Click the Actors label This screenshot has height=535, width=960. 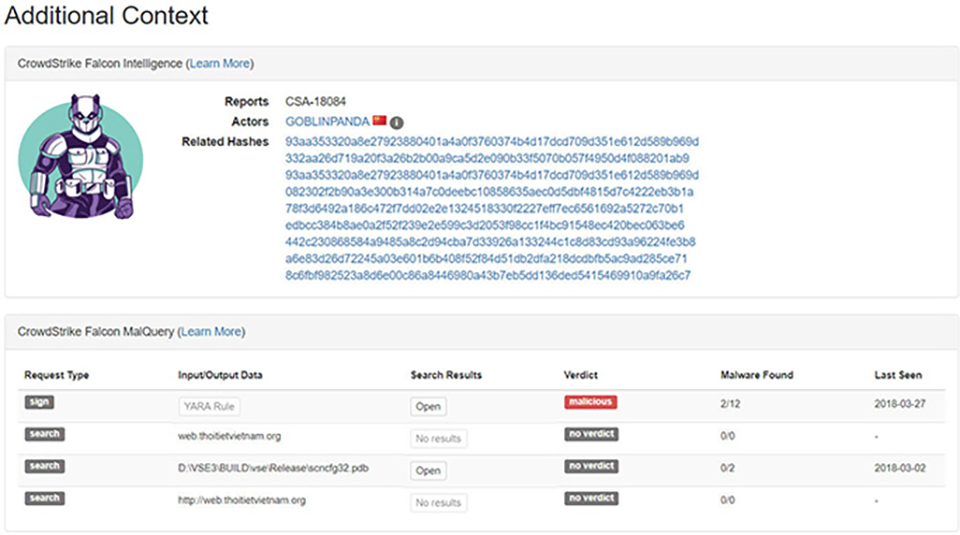tap(250, 122)
